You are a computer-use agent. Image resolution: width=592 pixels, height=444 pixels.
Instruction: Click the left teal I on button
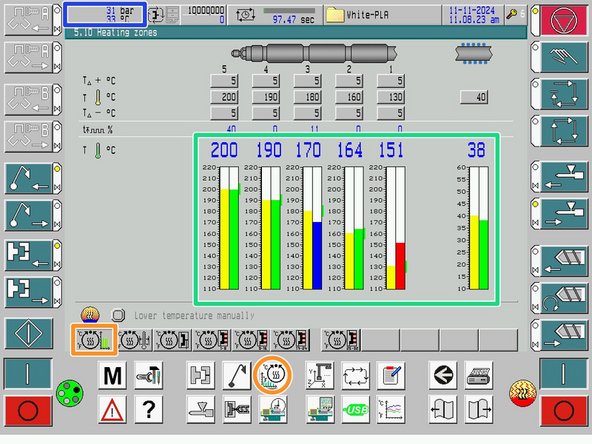pyautogui.click(x=28, y=373)
